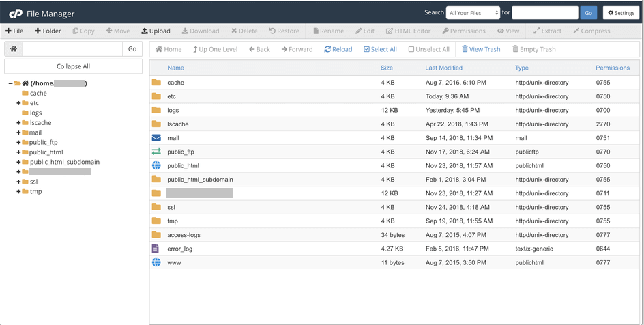Open View Trash
The height and width of the screenshot is (325, 644).
[x=481, y=49]
